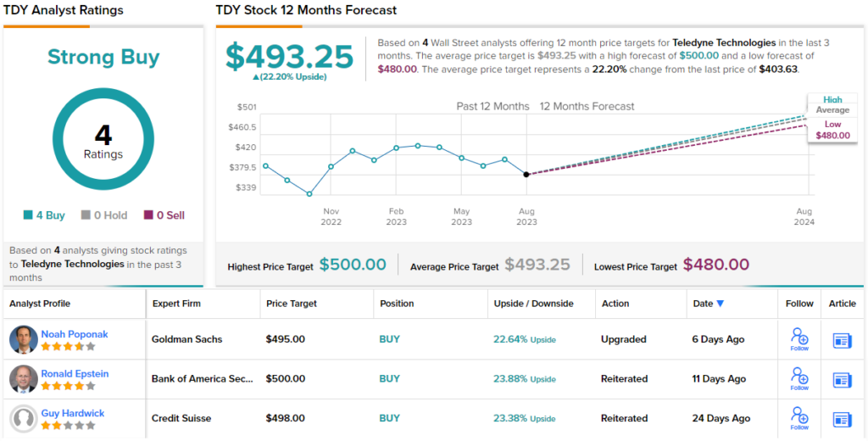
Task: Follow analyst Ronald Epstein
Action: pos(799,378)
